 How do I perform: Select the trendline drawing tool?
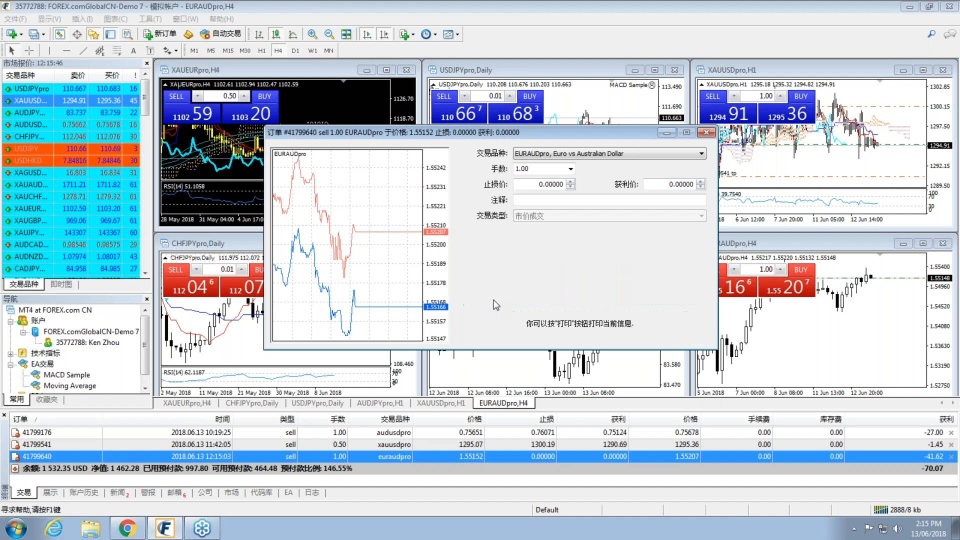point(82,50)
